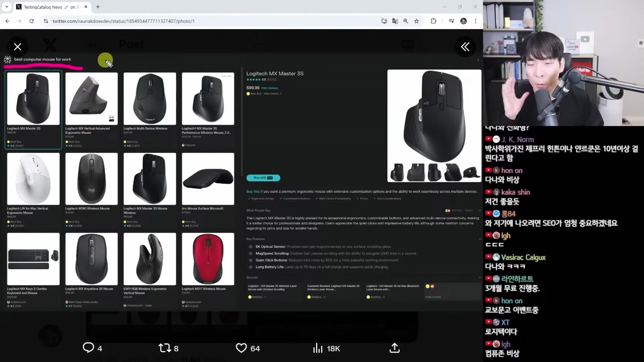The height and width of the screenshot is (362, 644).
Task: Select Arc Mouse Surface Microsoft card
Action: 208,190
